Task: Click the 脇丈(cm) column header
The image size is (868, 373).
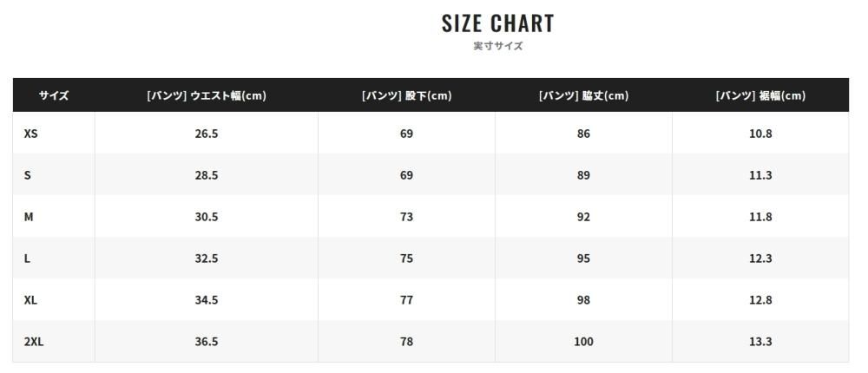Action: point(583,95)
